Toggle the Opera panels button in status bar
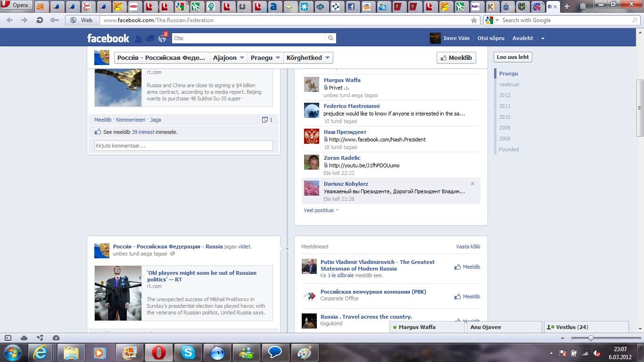The image size is (644, 362). coord(8,338)
